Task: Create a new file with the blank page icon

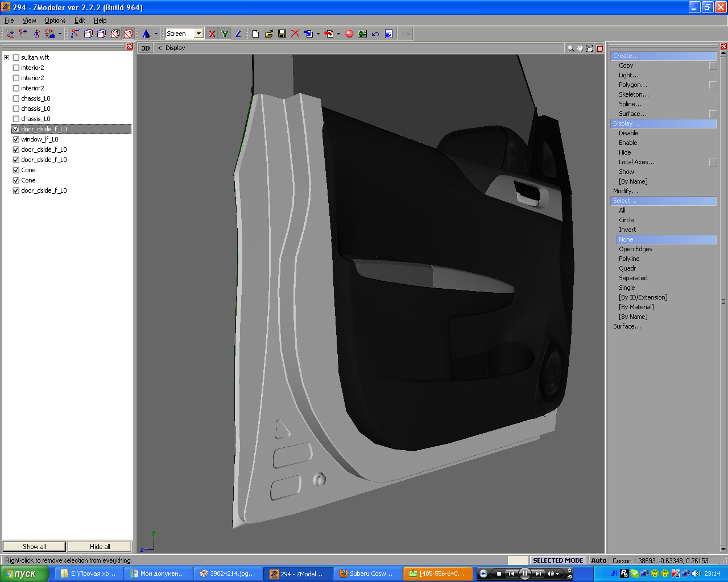Action: coord(255,34)
